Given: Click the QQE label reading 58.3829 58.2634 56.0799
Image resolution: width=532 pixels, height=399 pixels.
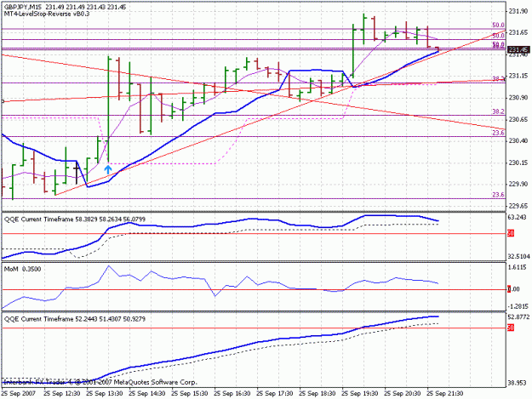Looking at the screenshot, I should coord(75,219).
